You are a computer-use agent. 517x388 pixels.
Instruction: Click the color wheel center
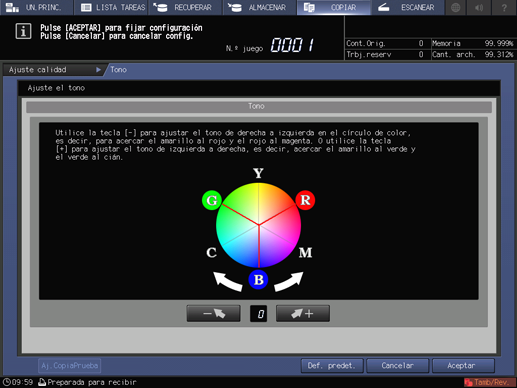click(x=259, y=225)
